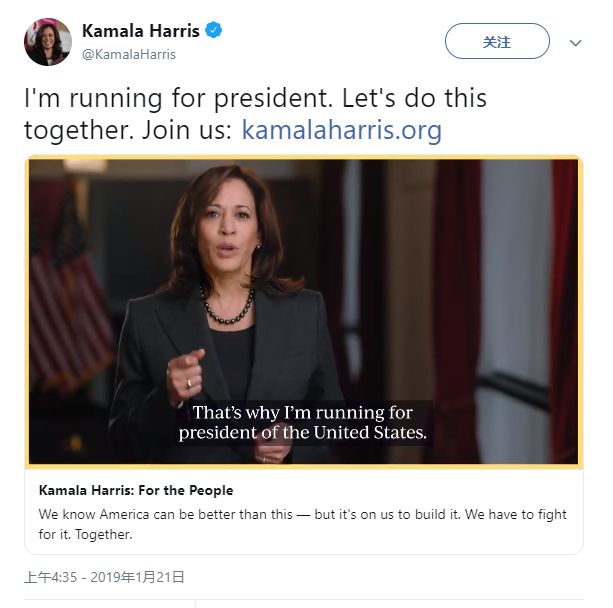
Task: Click the subtitle line "That's why I'm running for"
Action: click(x=303, y=413)
